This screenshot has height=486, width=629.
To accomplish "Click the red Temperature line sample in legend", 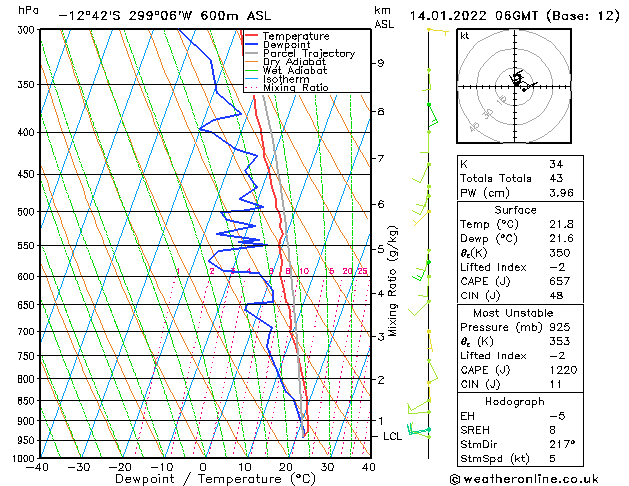I will click(x=251, y=36).
